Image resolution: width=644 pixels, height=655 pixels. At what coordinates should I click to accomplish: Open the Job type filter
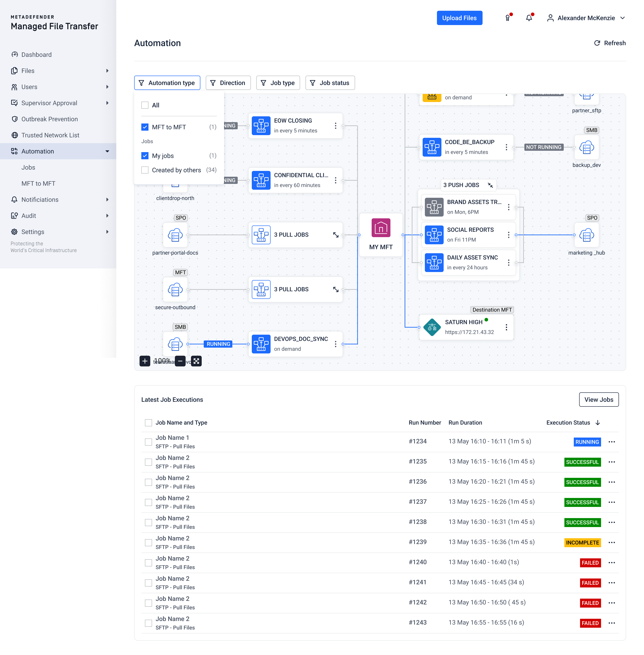click(278, 83)
